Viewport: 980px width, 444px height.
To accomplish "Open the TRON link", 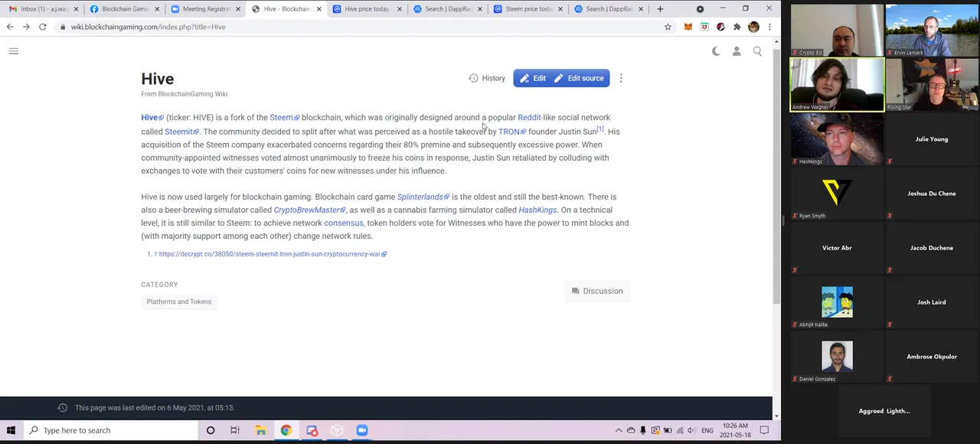I will click(x=511, y=132).
